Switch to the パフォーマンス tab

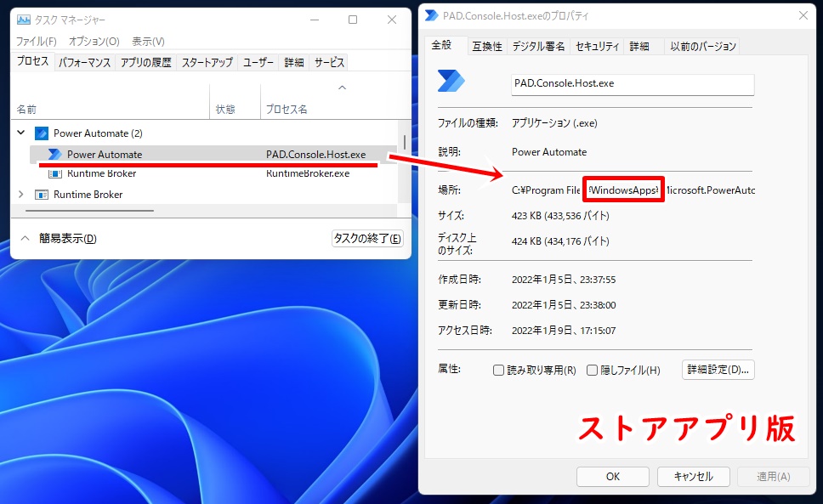(x=84, y=62)
